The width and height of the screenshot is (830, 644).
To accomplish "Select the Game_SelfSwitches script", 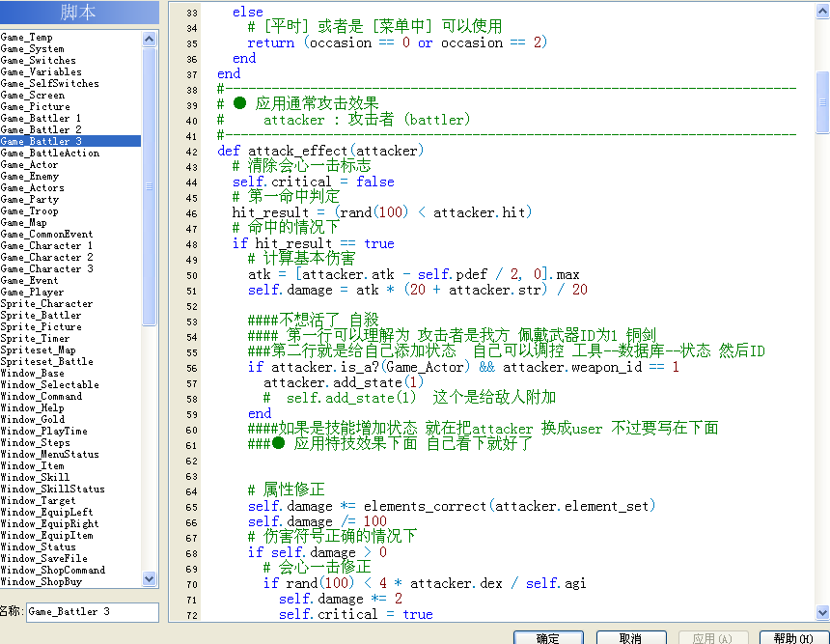I will click(x=50, y=84).
